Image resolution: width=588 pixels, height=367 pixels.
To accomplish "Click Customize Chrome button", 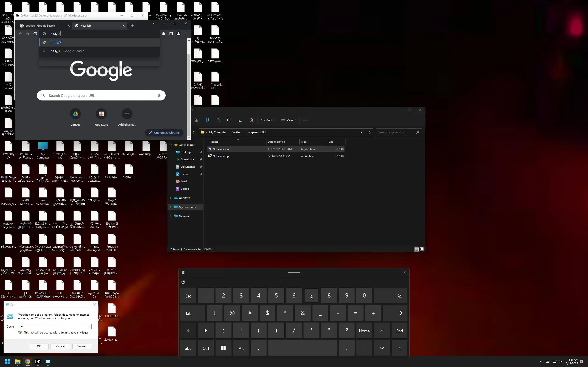I will (164, 133).
